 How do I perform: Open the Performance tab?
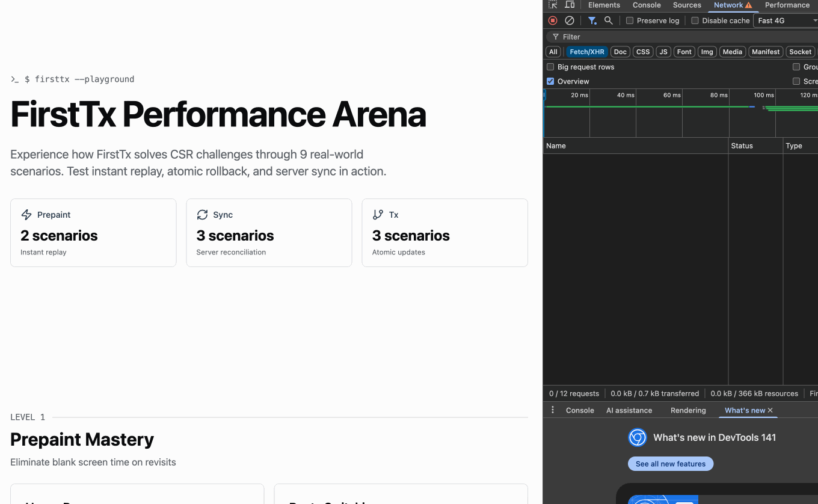tap(787, 5)
